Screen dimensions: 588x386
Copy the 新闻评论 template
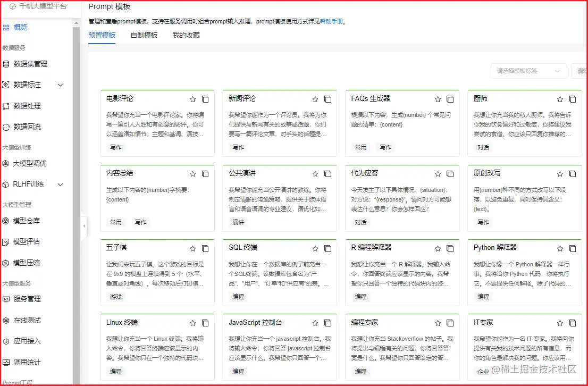(x=327, y=99)
